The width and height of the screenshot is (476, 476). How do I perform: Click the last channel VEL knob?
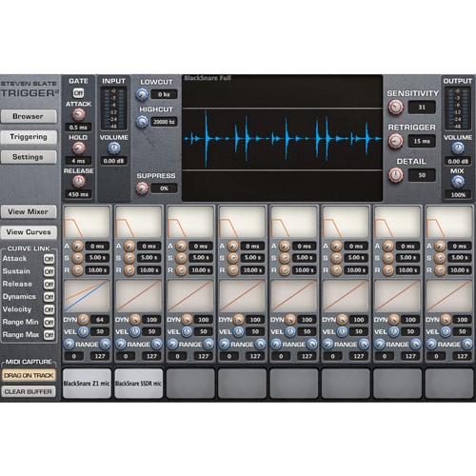[x=446, y=332]
